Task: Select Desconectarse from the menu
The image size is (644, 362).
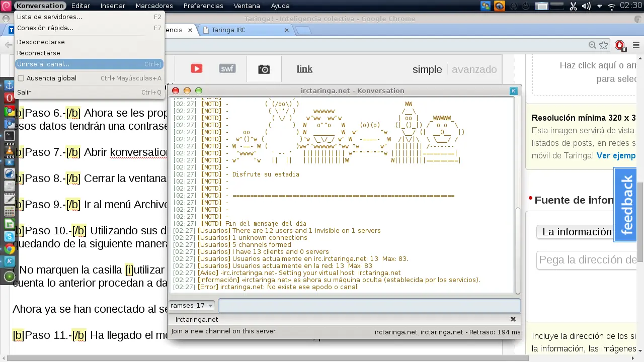Action: pos(89,42)
